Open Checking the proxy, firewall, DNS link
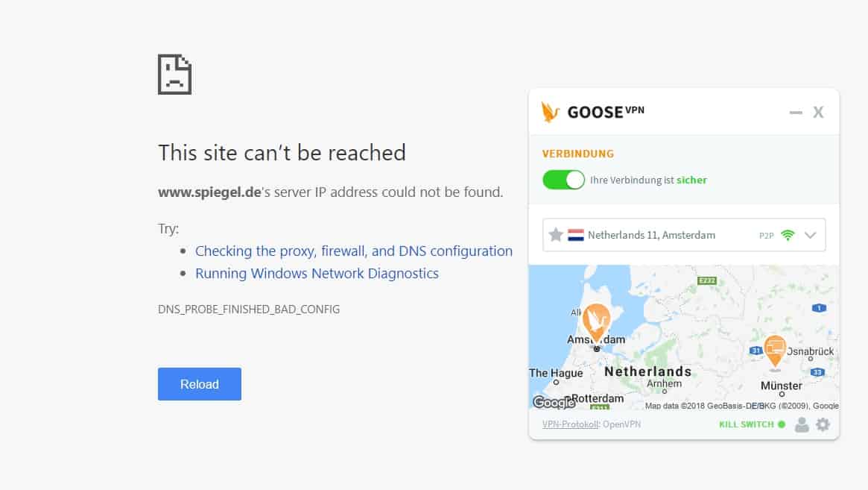Image resolution: width=868 pixels, height=490 pixels. click(354, 251)
